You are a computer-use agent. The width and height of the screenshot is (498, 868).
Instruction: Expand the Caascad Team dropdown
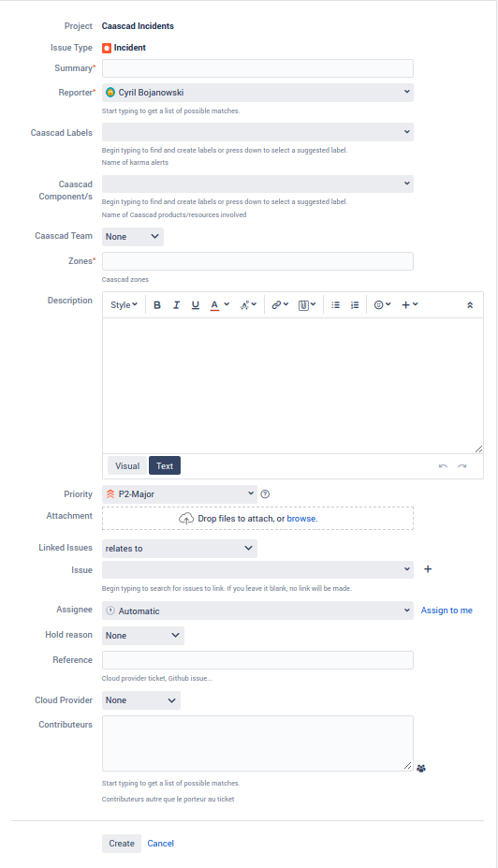click(133, 236)
